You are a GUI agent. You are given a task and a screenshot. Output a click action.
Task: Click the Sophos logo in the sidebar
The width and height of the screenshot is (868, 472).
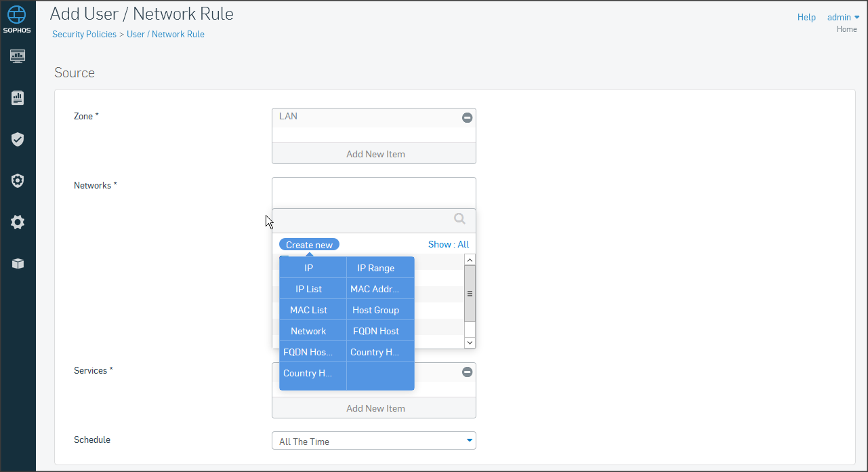click(x=18, y=18)
